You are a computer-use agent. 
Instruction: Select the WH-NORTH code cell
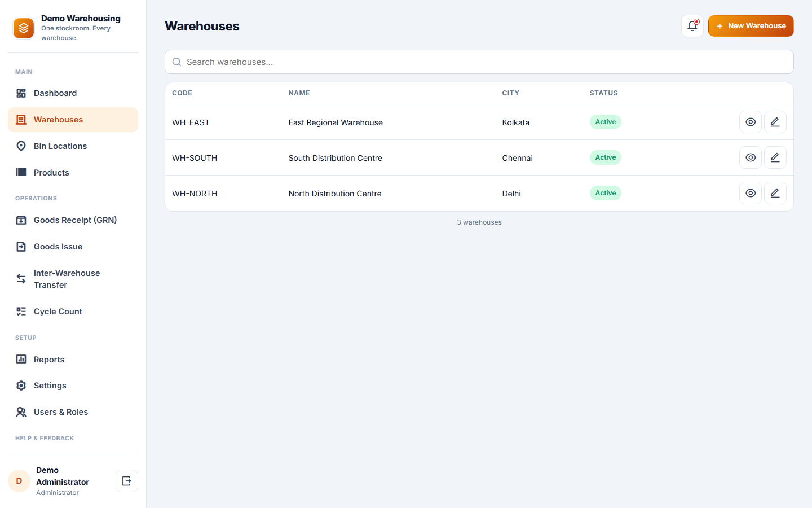pos(195,194)
